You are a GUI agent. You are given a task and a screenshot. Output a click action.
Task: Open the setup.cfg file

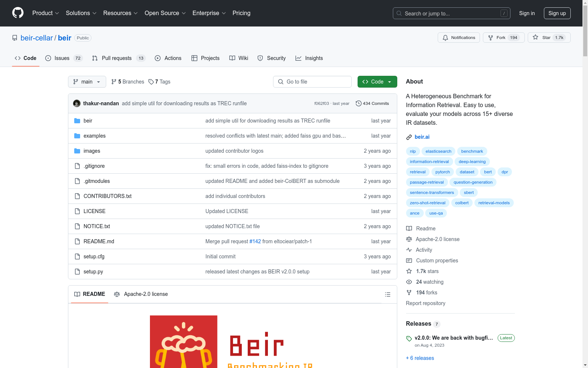coord(94,256)
